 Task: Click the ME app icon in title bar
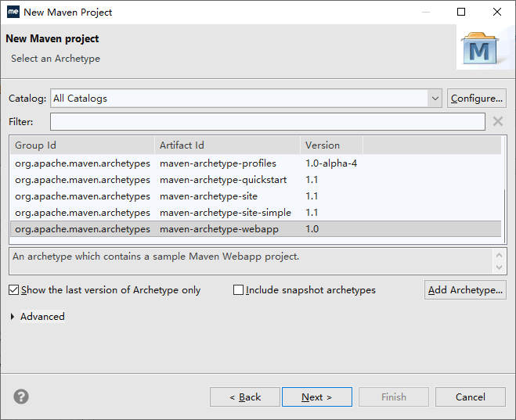click(x=13, y=12)
